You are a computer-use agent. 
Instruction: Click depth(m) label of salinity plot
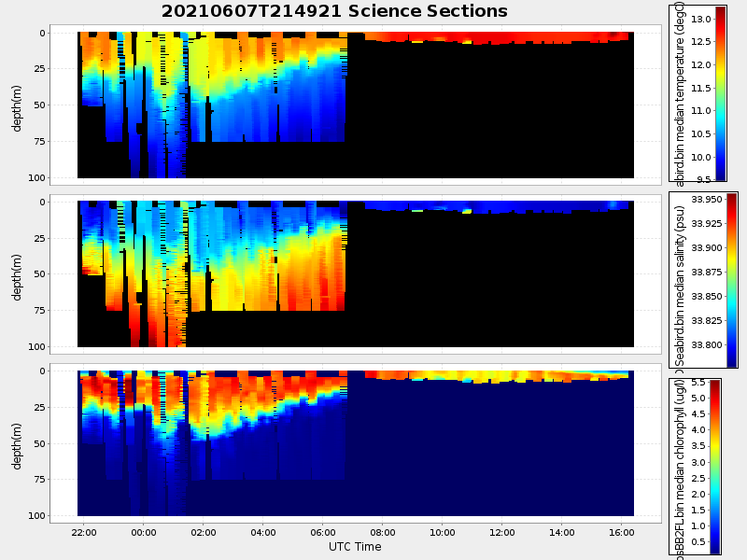(x=17, y=274)
